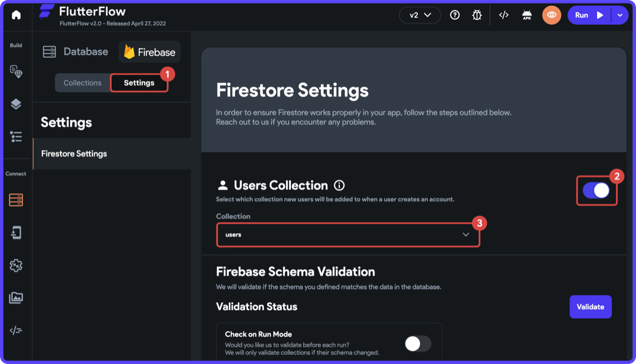Open preview mode with the eye icon
Screen dimensions: 636x364
tap(551, 15)
